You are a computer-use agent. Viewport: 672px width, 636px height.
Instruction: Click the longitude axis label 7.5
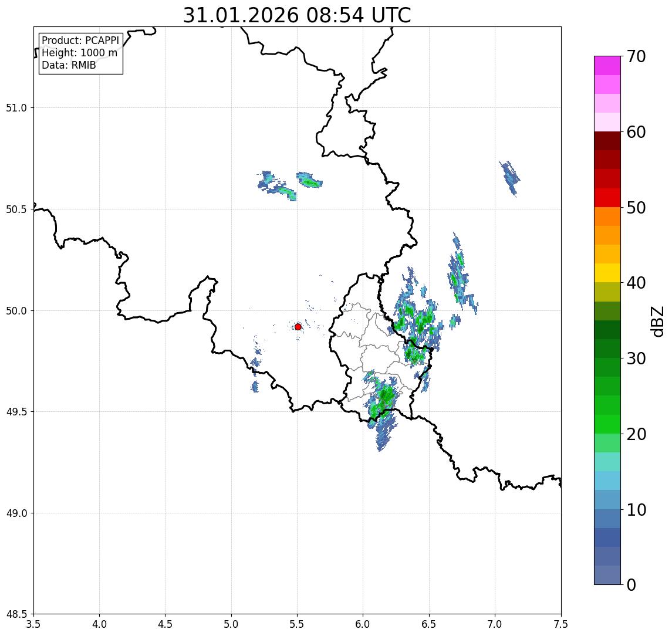pyautogui.click(x=561, y=624)
